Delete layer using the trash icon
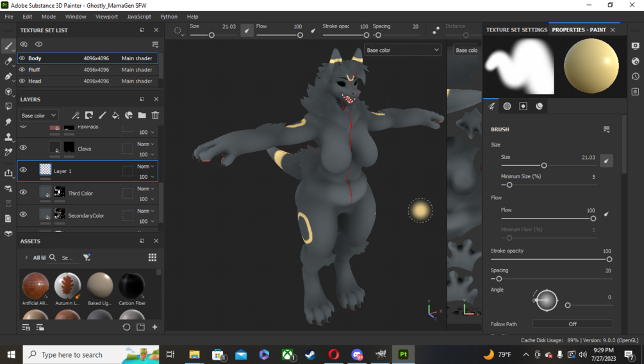Viewport: 644px width, 364px height. coord(155,115)
